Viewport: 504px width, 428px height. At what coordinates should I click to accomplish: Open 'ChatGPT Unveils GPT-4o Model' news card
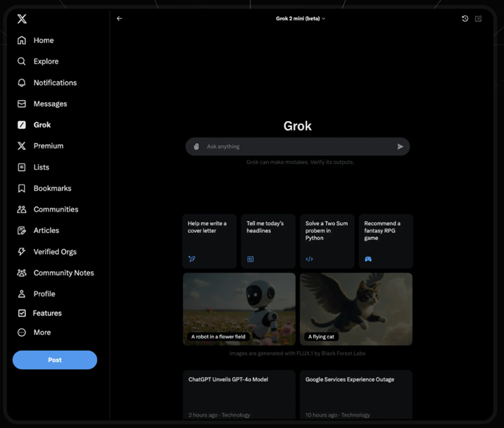click(239, 394)
